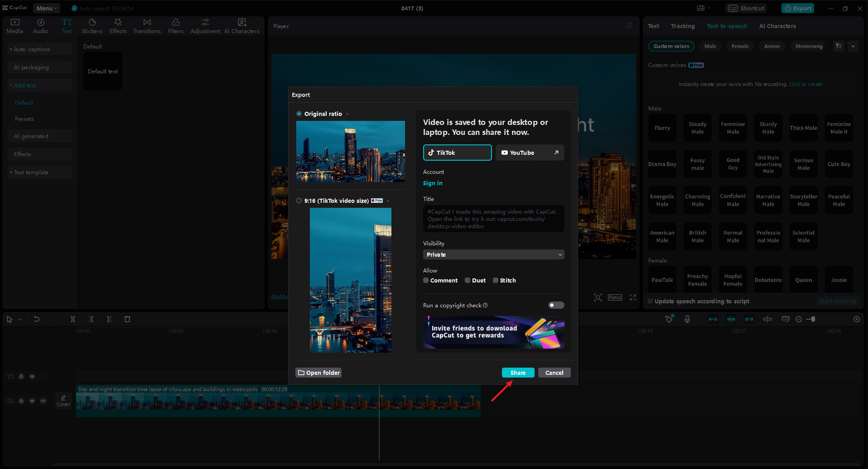Screen dimensions: 868x469
Task: Edit the Cover of the video track
Action: (x=63, y=401)
